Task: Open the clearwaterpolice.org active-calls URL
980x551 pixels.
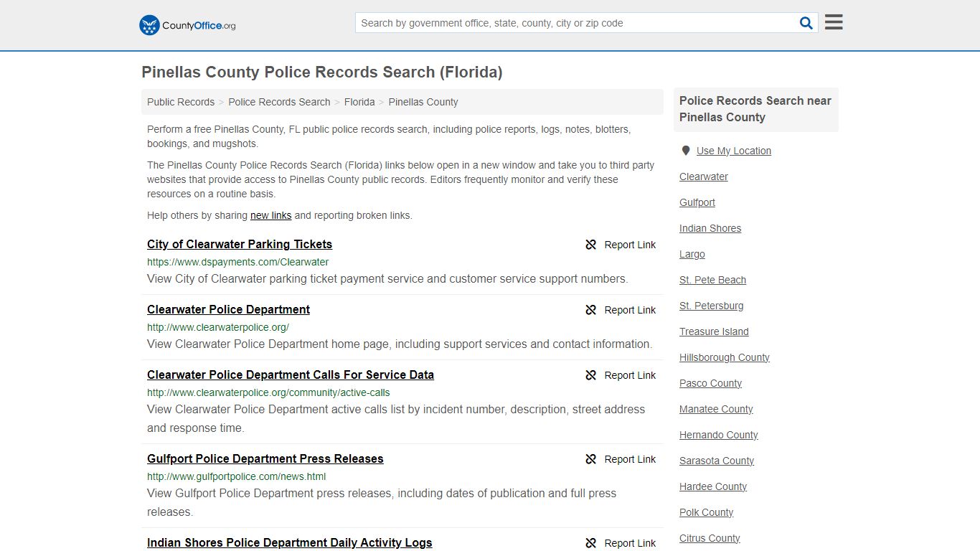Action: coord(268,392)
